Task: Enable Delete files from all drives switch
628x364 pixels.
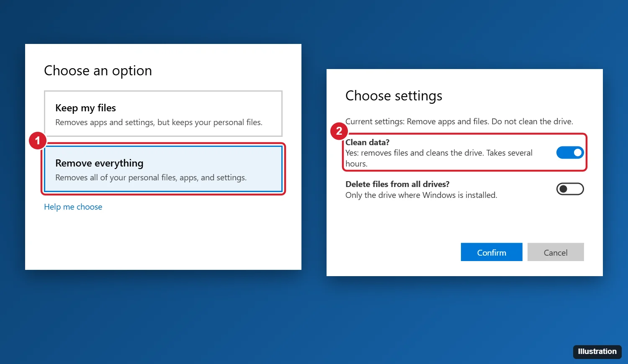Action: pos(570,189)
